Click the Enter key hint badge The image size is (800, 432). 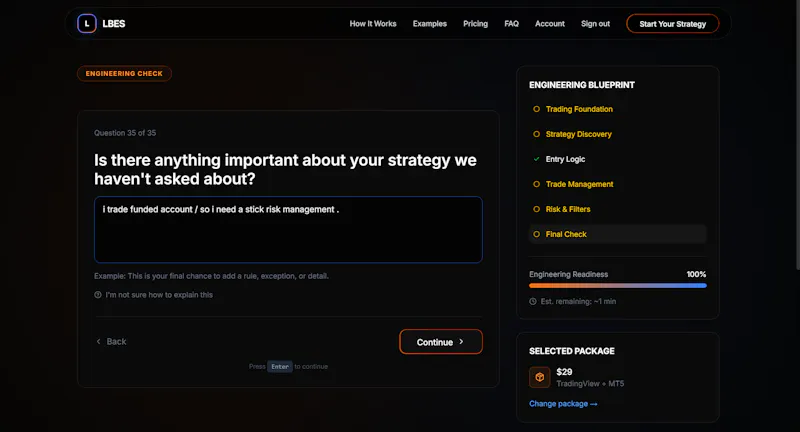pos(280,367)
